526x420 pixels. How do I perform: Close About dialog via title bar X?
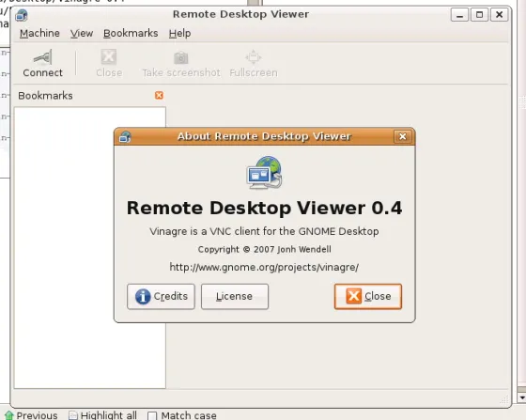tap(403, 136)
